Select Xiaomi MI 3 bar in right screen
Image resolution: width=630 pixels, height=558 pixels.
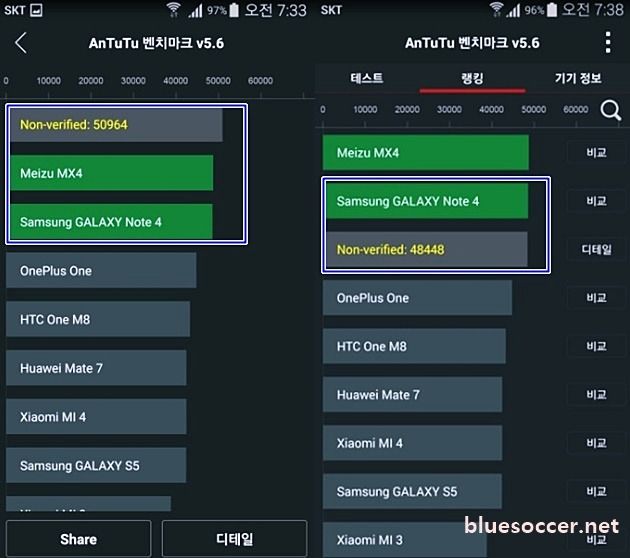click(405, 540)
